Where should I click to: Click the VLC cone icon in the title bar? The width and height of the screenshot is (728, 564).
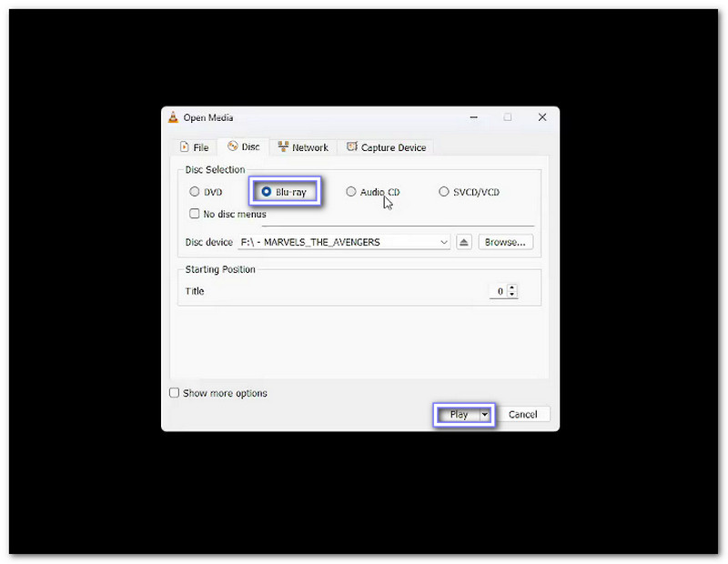click(x=173, y=117)
